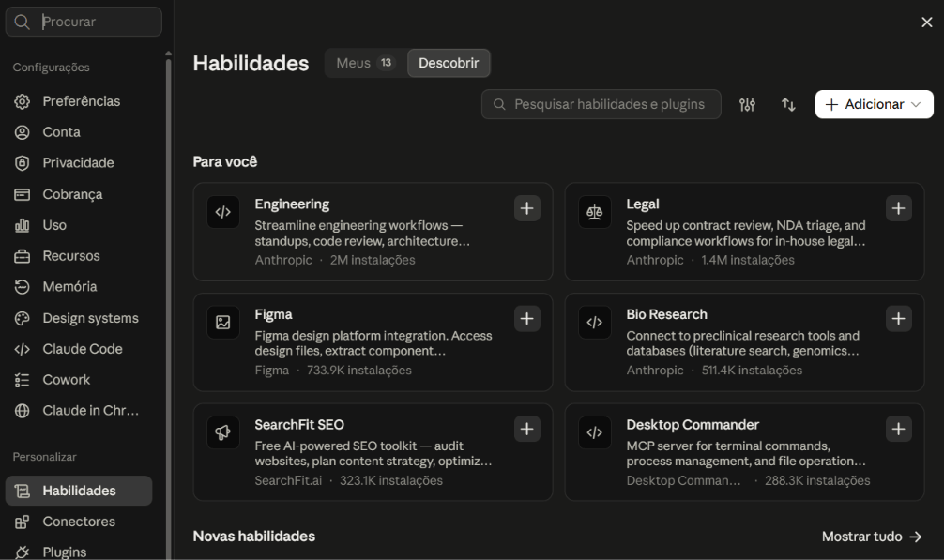This screenshot has height=560, width=944.
Task: Add SearchFit SEO with plus button
Action: [x=526, y=430]
